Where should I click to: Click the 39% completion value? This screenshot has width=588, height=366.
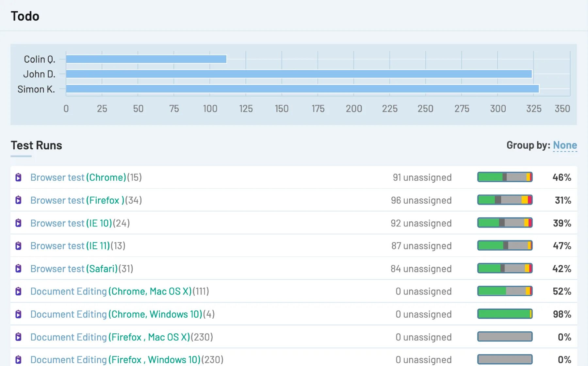pos(562,223)
